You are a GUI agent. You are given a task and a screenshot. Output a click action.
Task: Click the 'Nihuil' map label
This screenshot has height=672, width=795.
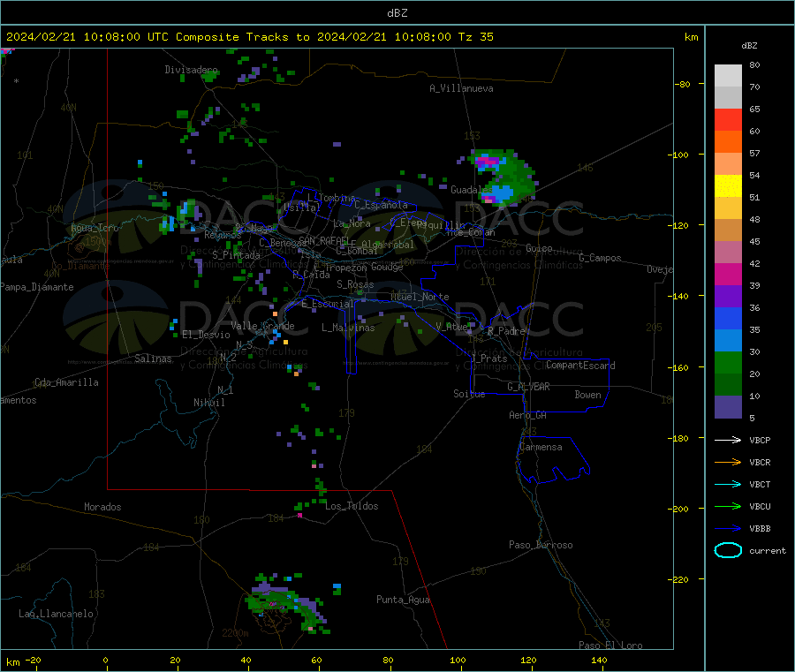[x=208, y=403]
